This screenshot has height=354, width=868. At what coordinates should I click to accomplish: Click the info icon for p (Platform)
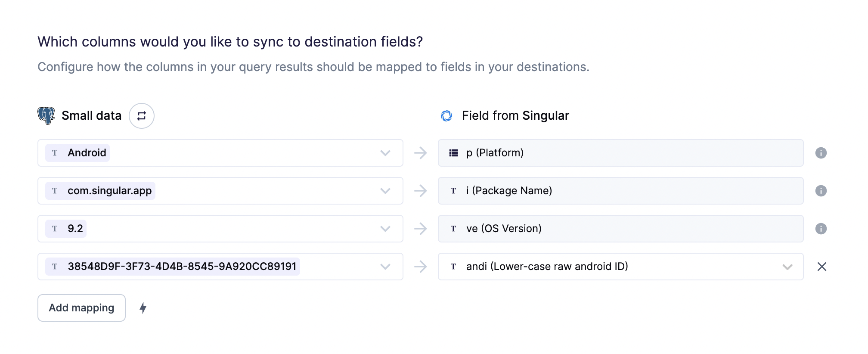(x=821, y=153)
